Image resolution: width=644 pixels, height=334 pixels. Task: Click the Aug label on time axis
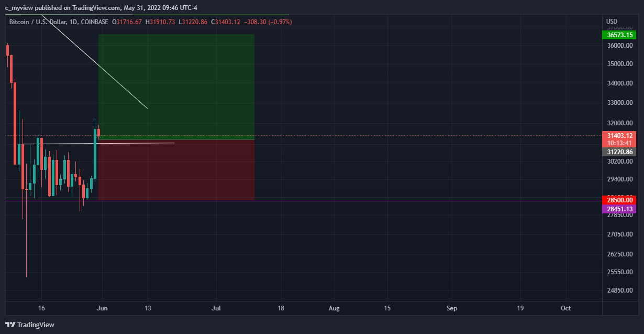tap(334, 308)
